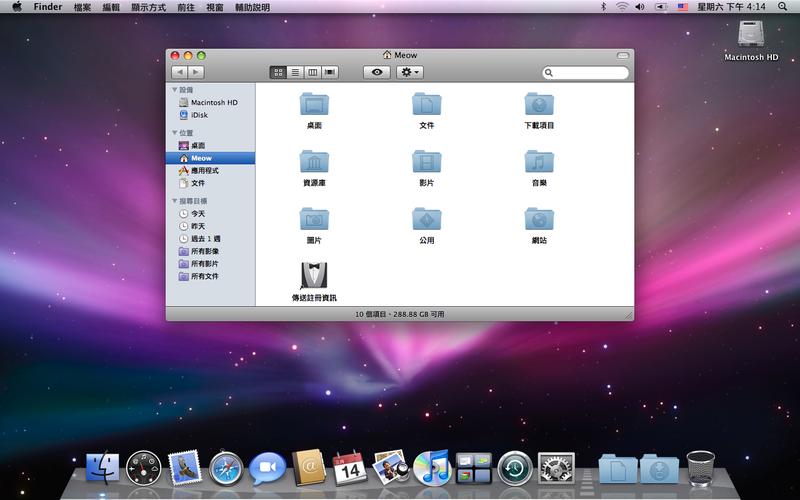Image resolution: width=800 pixels, height=500 pixels.
Task: Open the 影片 movies folder
Action: coord(427,162)
